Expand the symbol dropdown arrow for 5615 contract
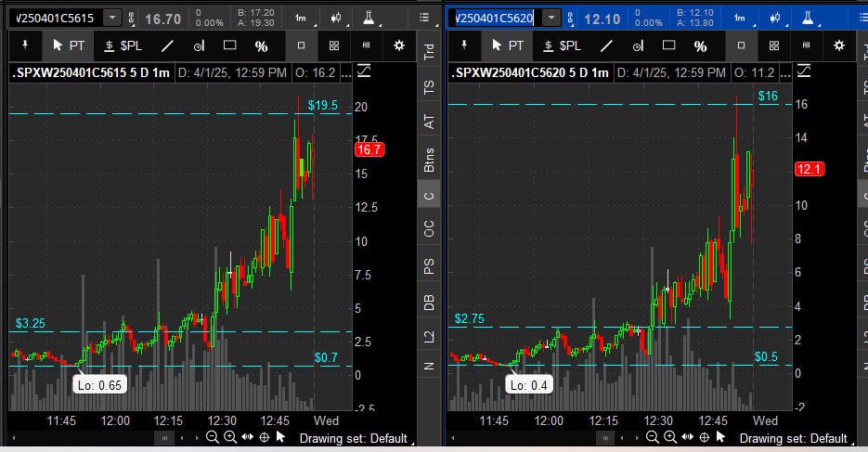Screen dimensions: 868x452 pyautogui.click(x=112, y=18)
